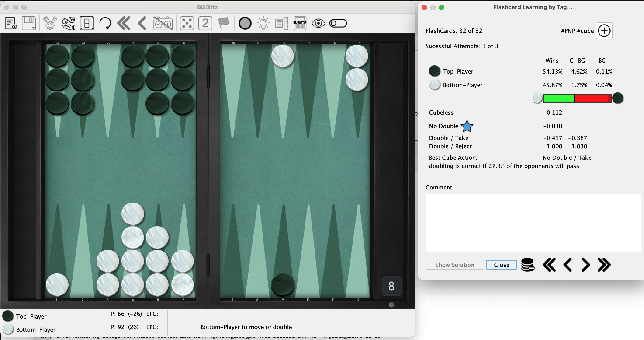Image resolution: width=644 pixels, height=340 pixels.
Task: Toggle the eye visibility icon in toolbar
Action: point(318,23)
